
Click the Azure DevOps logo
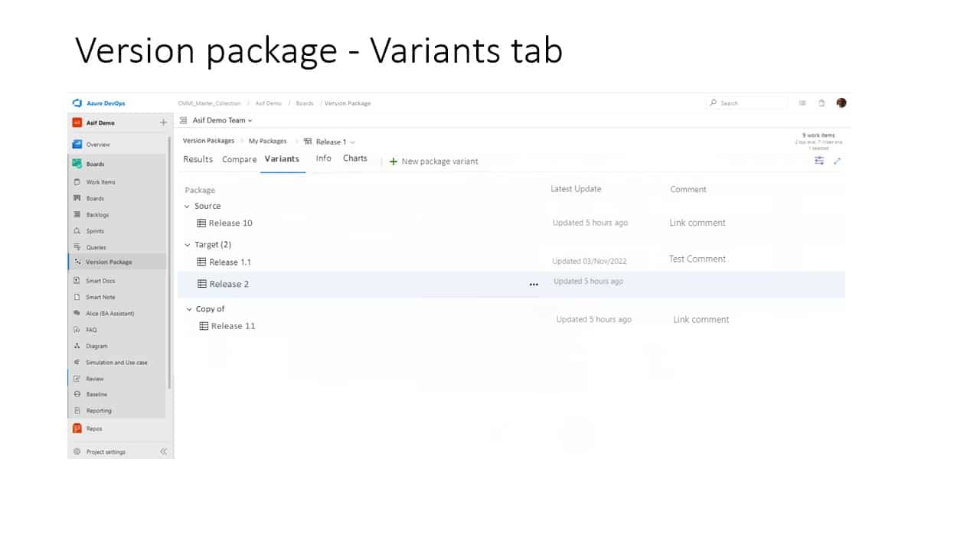(x=79, y=103)
